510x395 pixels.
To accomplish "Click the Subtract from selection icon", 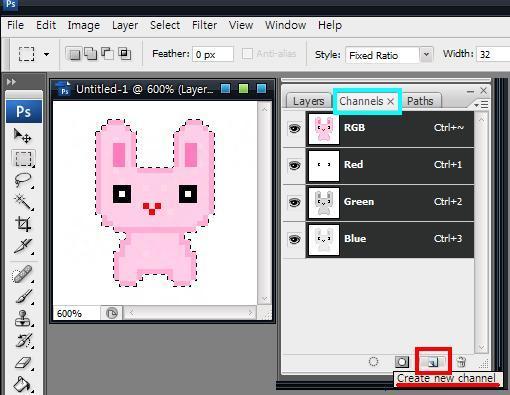I will [x=107, y=54].
